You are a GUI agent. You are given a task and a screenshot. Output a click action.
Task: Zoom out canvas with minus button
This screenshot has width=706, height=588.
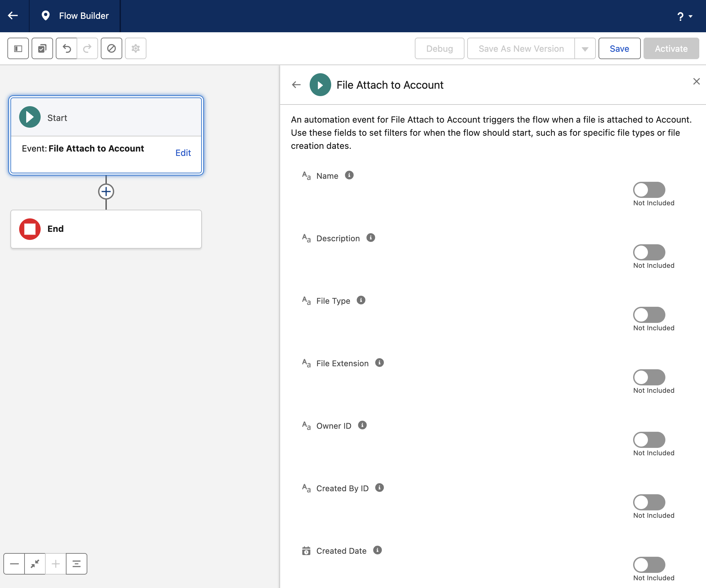[14, 564]
